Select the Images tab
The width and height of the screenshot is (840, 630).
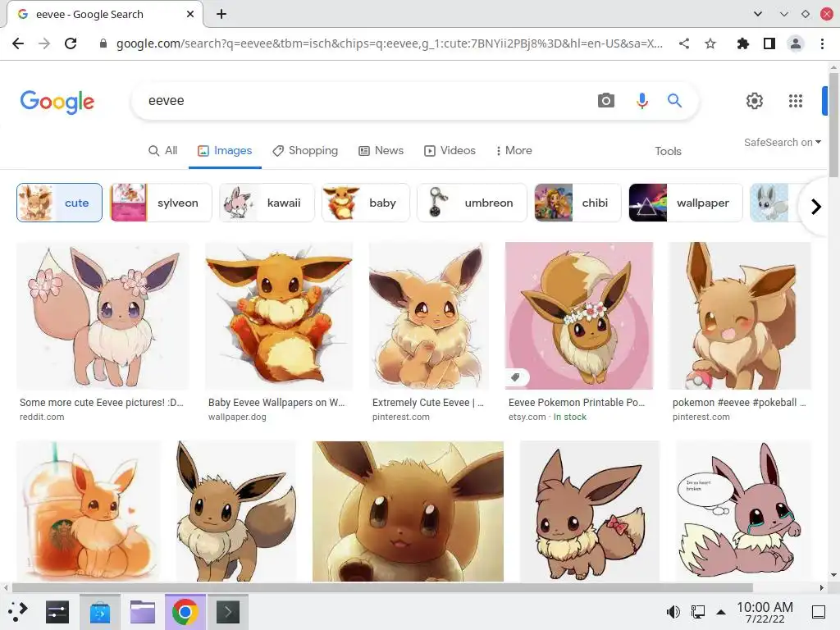click(225, 151)
